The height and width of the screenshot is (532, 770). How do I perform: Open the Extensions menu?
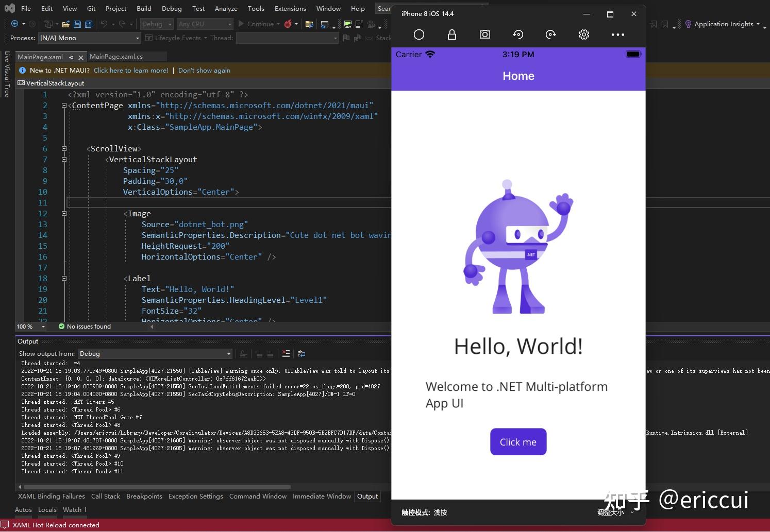290,8
